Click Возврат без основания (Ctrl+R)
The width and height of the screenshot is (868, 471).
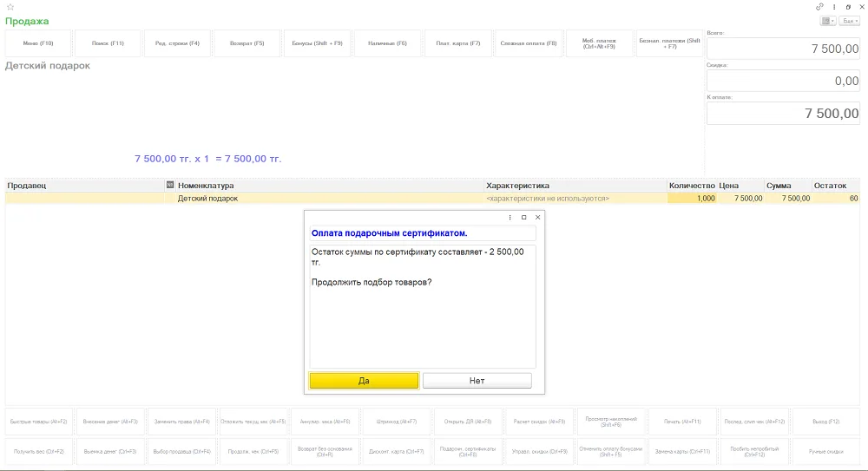click(x=325, y=452)
